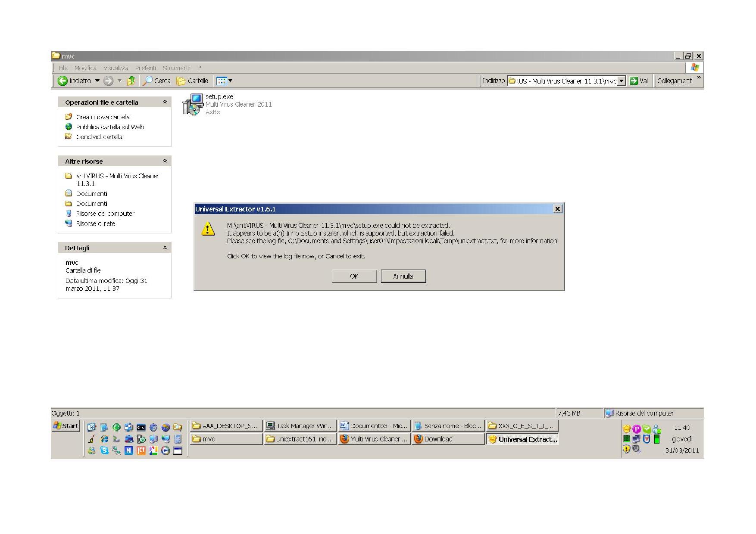Launch Skype from quick launch

(104, 450)
